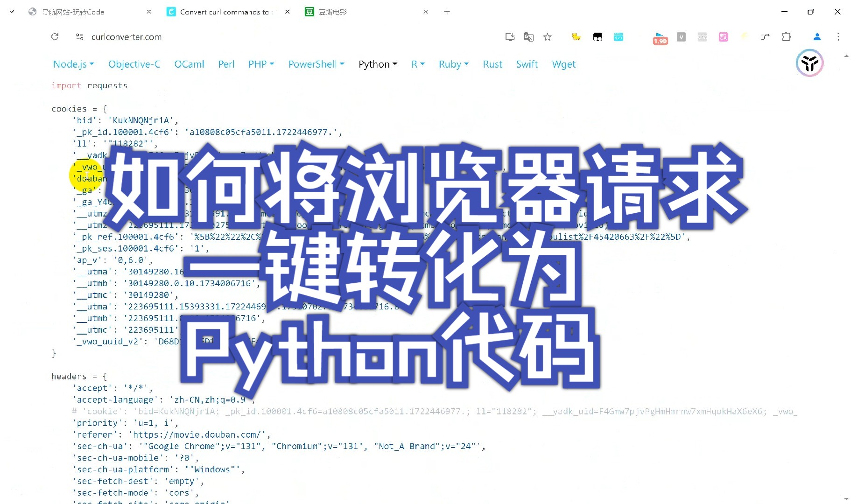The height and width of the screenshot is (504, 851).
Task: Open the Tampermonkey extension icon
Action: (x=598, y=37)
